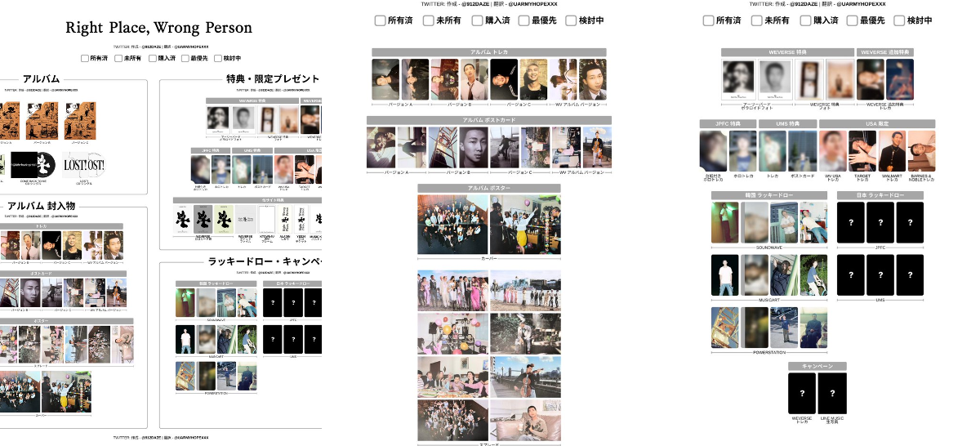
Task: Tick 検討中 checkbox under the Right Place title
Action: click(218, 59)
